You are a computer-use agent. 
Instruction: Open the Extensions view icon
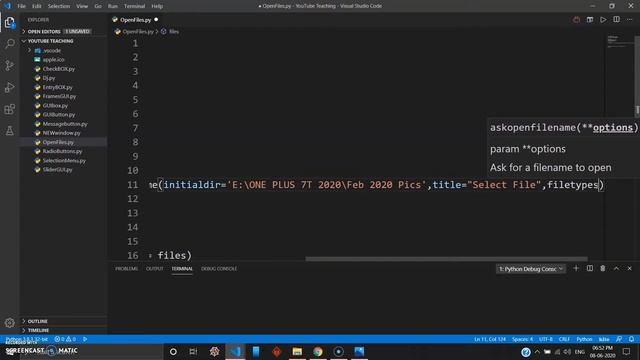pyautogui.click(x=9, y=109)
